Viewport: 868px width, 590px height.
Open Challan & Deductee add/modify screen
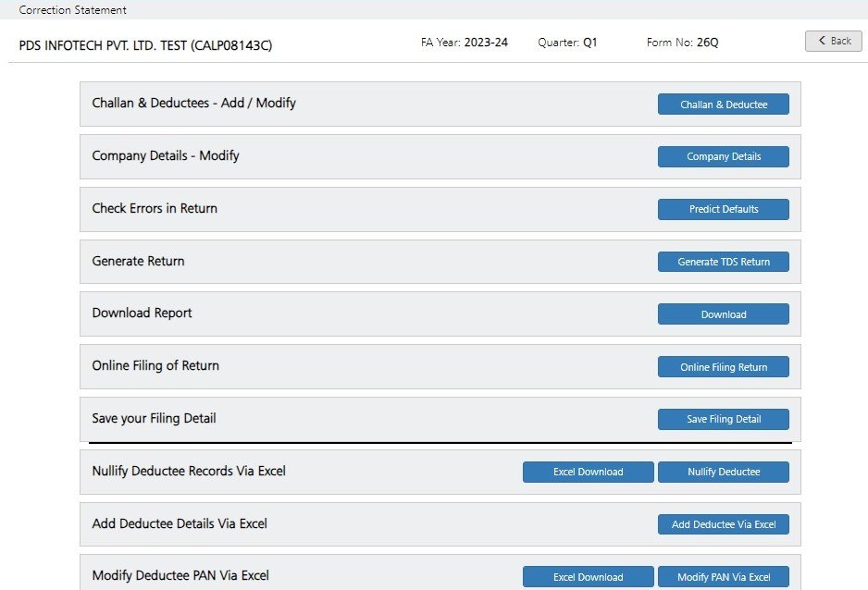[x=723, y=104]
